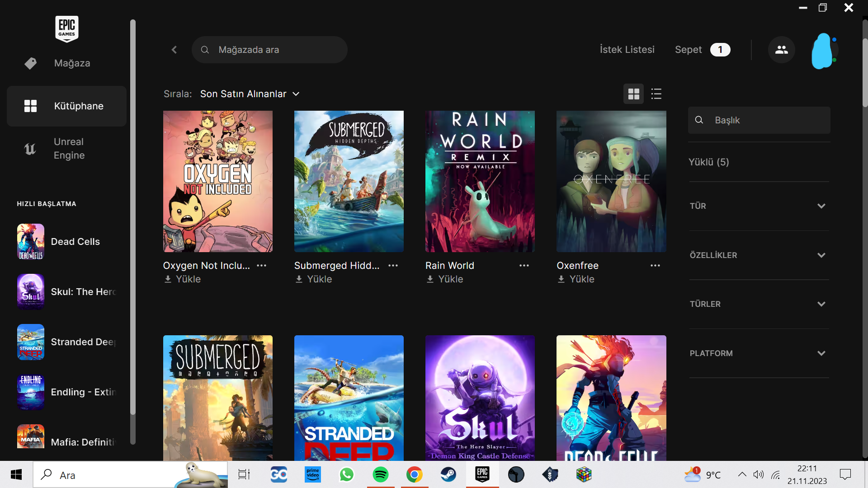
Task: Switch library to list view
Action: [x=656, y=94]
